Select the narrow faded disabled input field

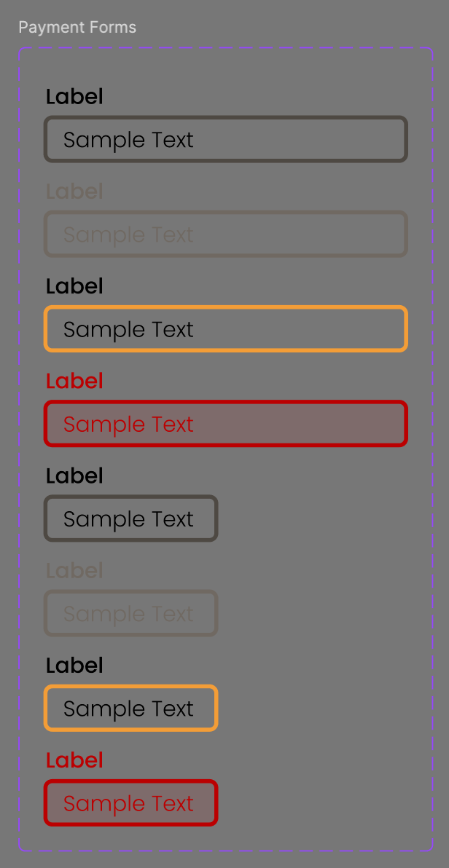coord(130,613)
